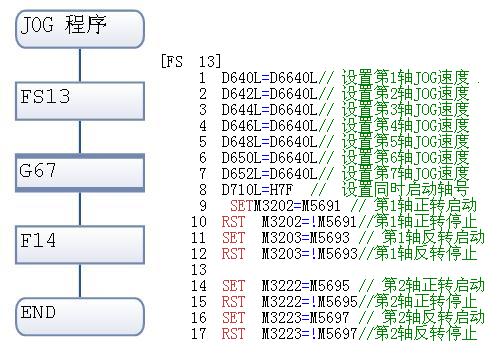Click line 2 D642L=D6640L statement
Screen dimensions: 499x362
269,94
